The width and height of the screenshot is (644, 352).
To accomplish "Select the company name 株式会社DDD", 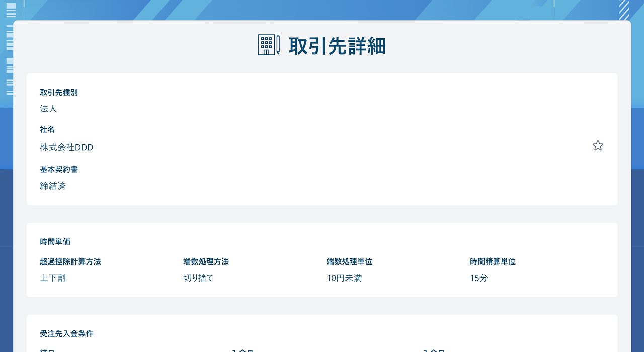I will [67, 147].
